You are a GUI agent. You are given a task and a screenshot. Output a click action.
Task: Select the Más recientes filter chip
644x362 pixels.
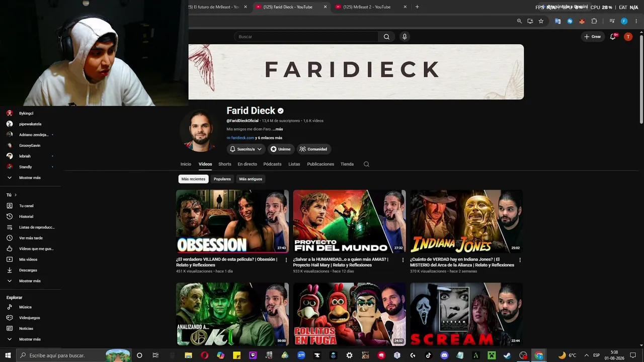tap(193, 179)
